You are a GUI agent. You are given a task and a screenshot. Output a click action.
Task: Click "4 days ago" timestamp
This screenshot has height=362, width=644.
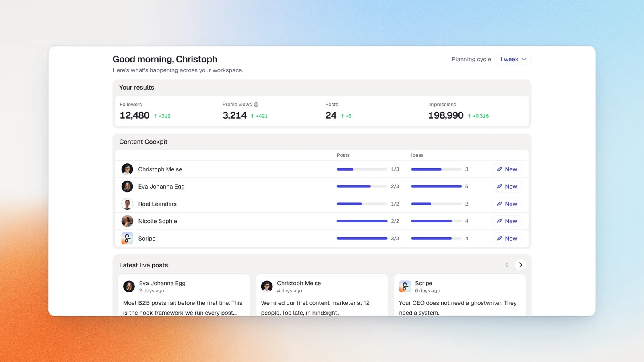(289, 291)
